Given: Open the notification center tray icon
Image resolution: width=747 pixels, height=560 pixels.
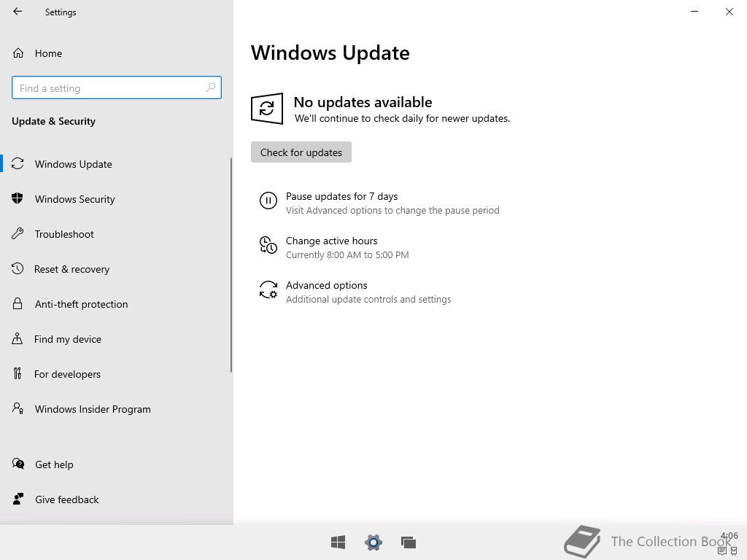Looking at the screenshot, I should [722, 551].
